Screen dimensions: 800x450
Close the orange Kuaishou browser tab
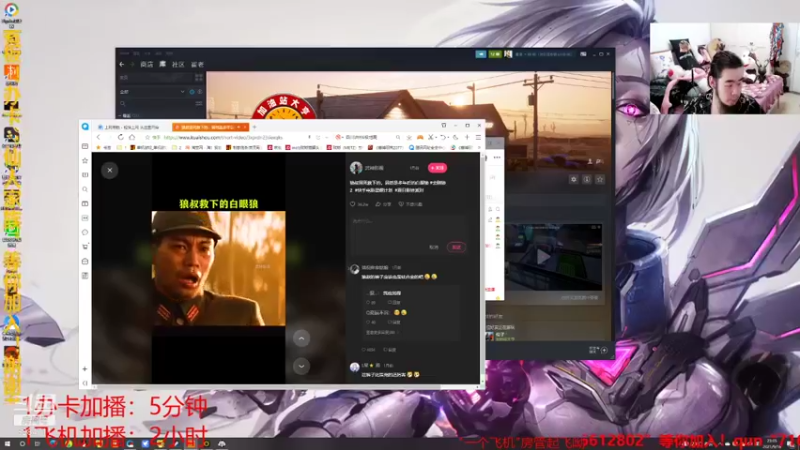[x=245, y=127]
